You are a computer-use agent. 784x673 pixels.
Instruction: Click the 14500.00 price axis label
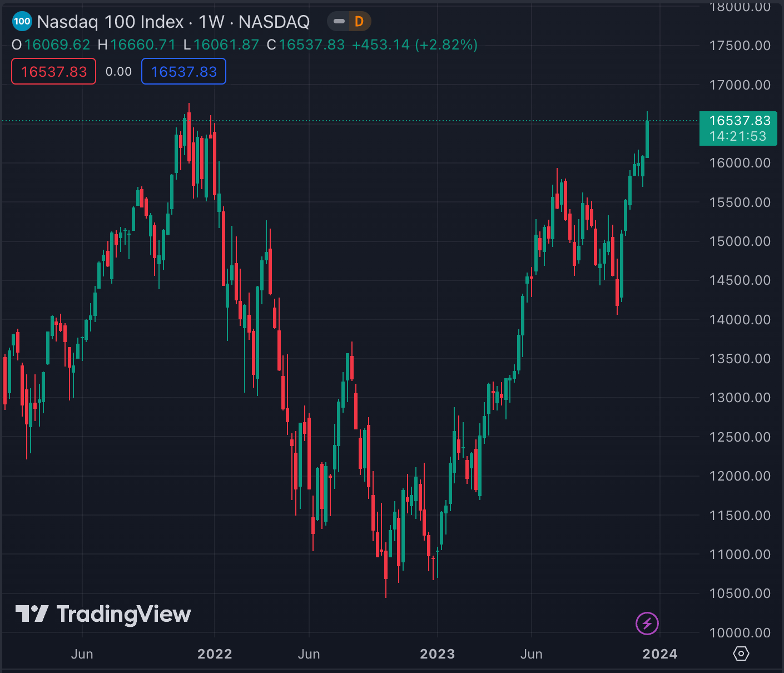click(x=740, y=280)
